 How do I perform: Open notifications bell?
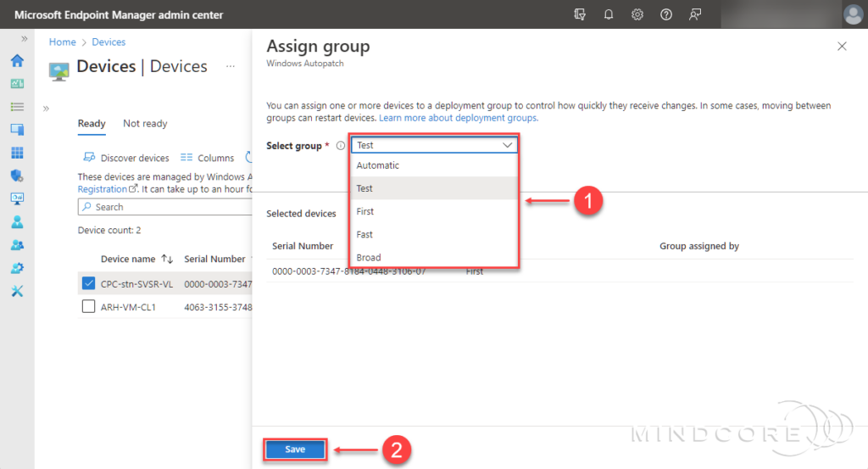coord(609,14)
